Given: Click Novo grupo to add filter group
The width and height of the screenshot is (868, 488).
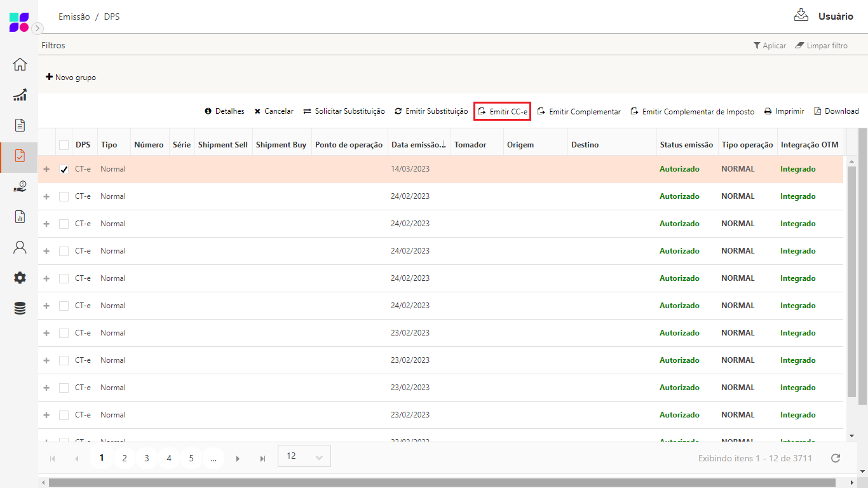Looking at the screenshot, I should pyautogui.click(x=71, y=78).
